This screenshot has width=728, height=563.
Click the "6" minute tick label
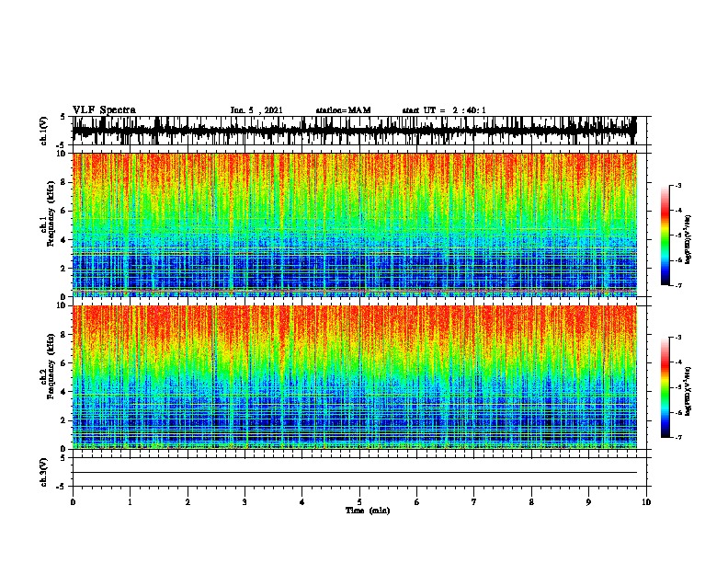pos(417,502)
